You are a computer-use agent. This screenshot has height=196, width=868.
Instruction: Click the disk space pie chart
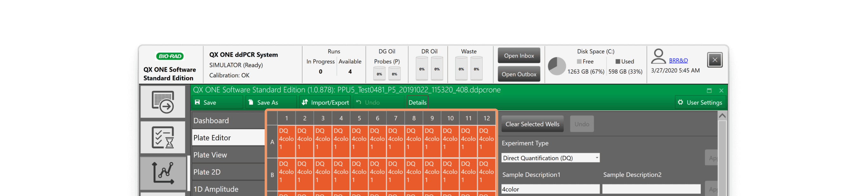557,66
